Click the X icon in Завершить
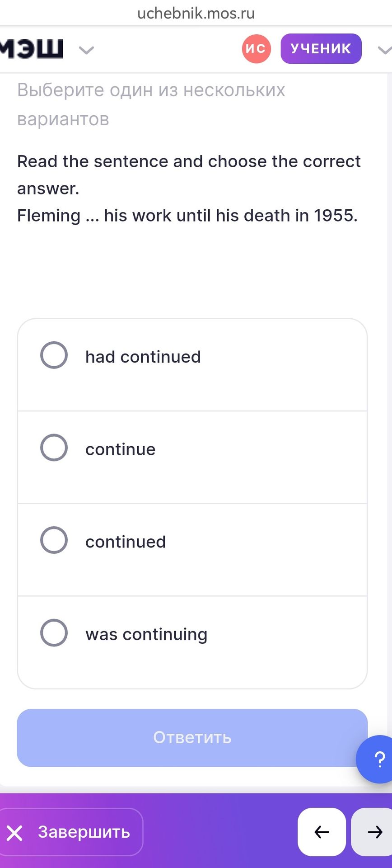 14,833
